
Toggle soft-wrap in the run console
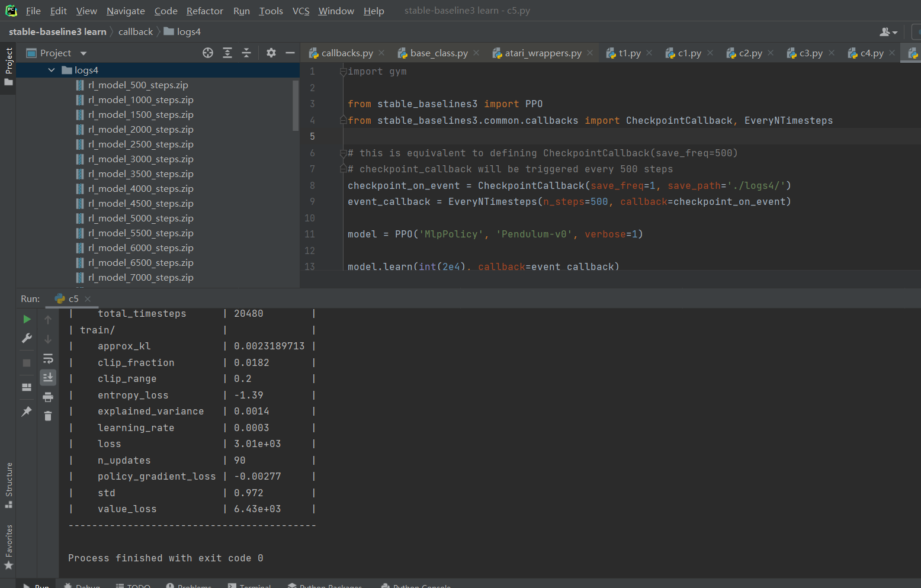click(x=48, y=358)
